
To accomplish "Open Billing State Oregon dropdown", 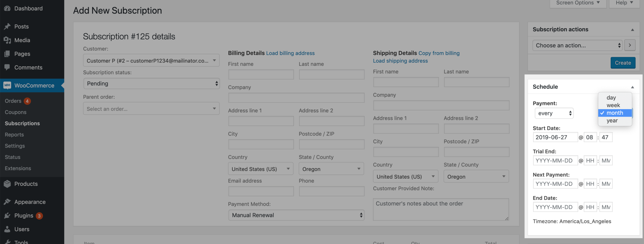I will tap(331, 169).
